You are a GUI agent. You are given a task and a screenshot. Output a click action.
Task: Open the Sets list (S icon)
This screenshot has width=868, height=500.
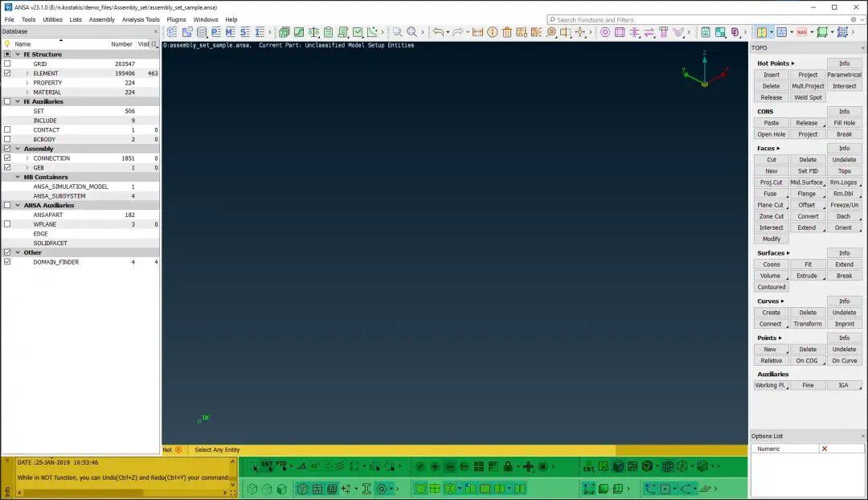click(x=244, y=32)
